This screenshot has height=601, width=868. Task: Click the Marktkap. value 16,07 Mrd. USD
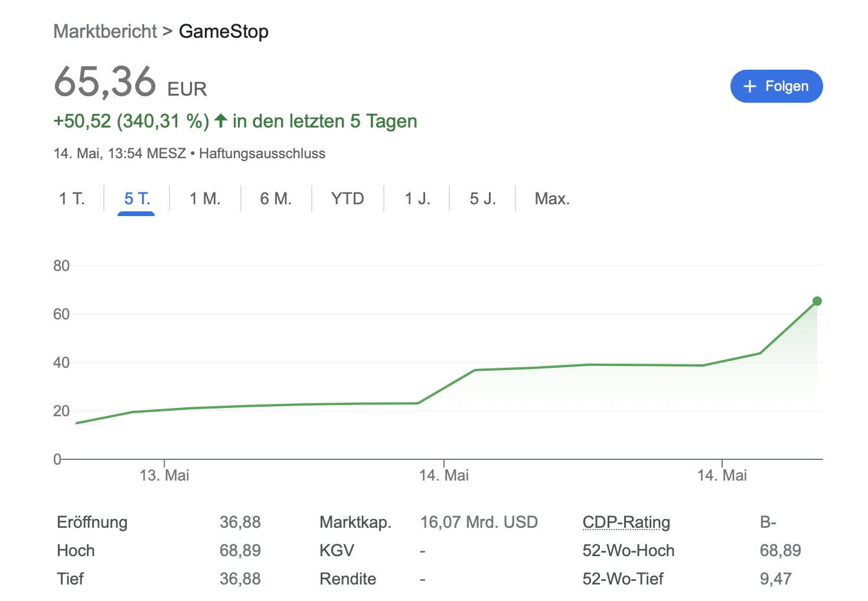pos(479,522)
